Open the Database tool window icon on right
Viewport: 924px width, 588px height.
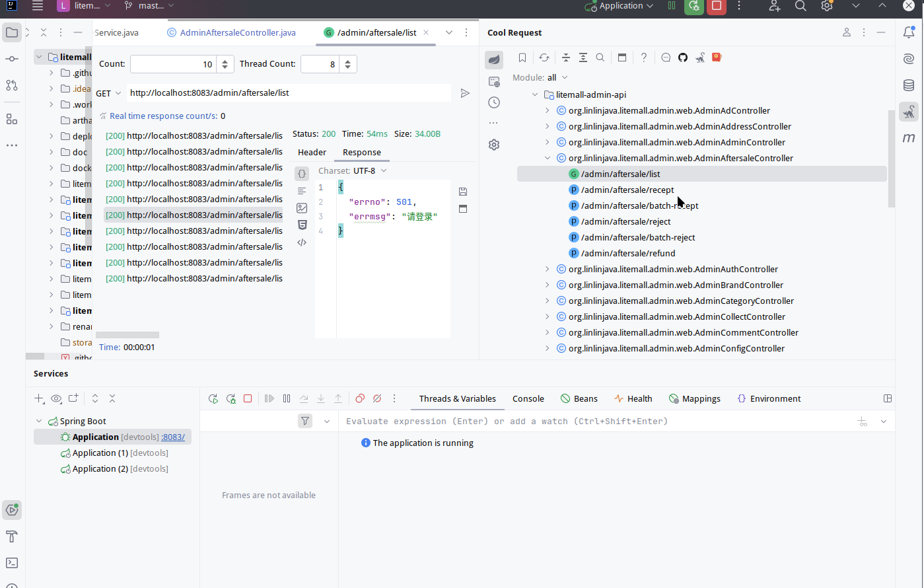pos(909,85)
